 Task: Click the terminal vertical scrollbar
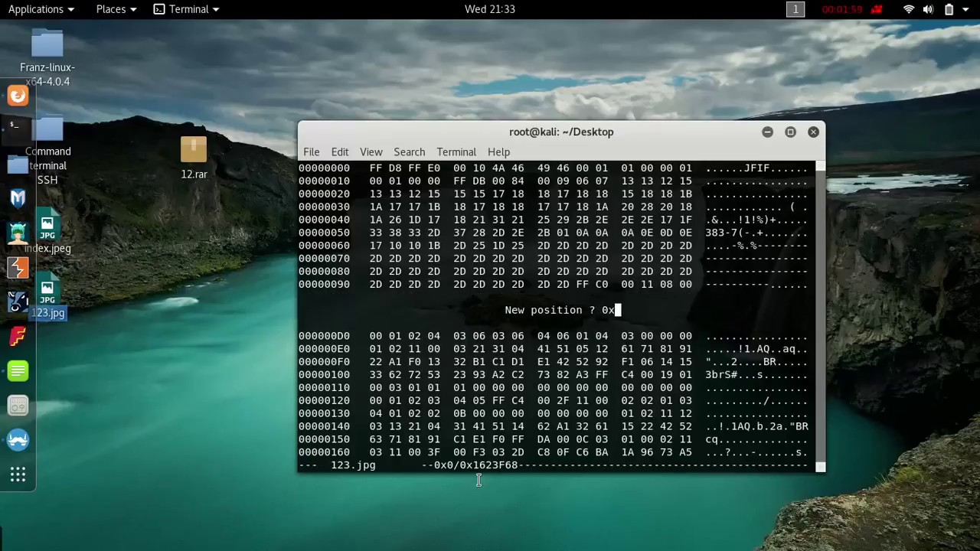[821, 316]
